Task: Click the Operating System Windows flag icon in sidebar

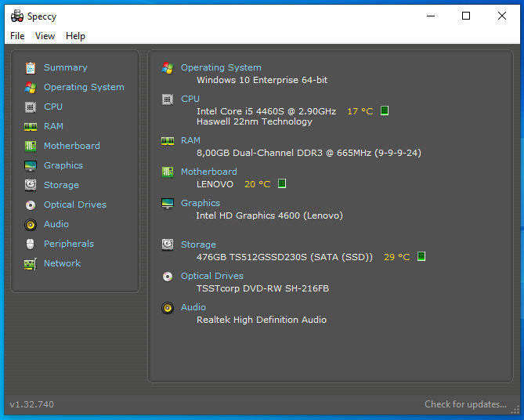Action: coord(31,88)
